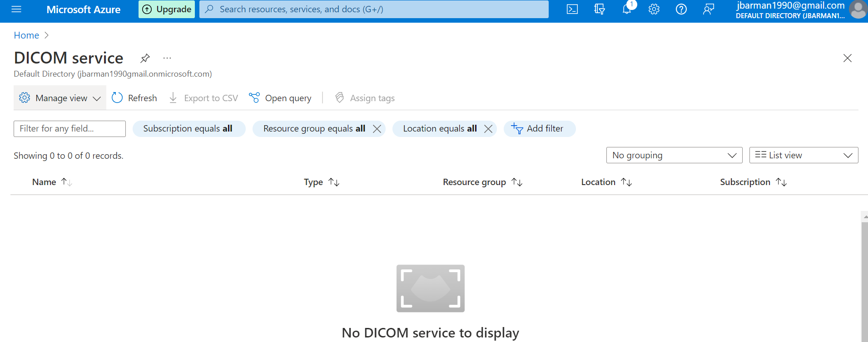
Task: Refresh the DICOM service list
Action: point(134,98)
